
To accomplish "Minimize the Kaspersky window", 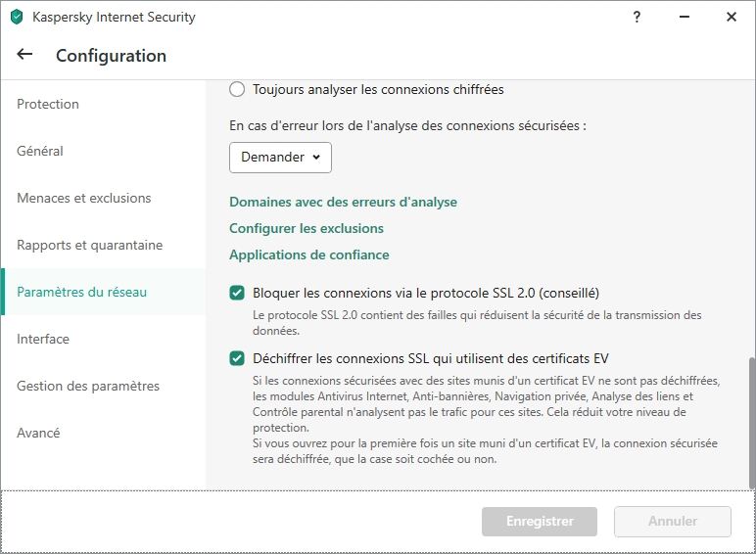I will (685, 17).
